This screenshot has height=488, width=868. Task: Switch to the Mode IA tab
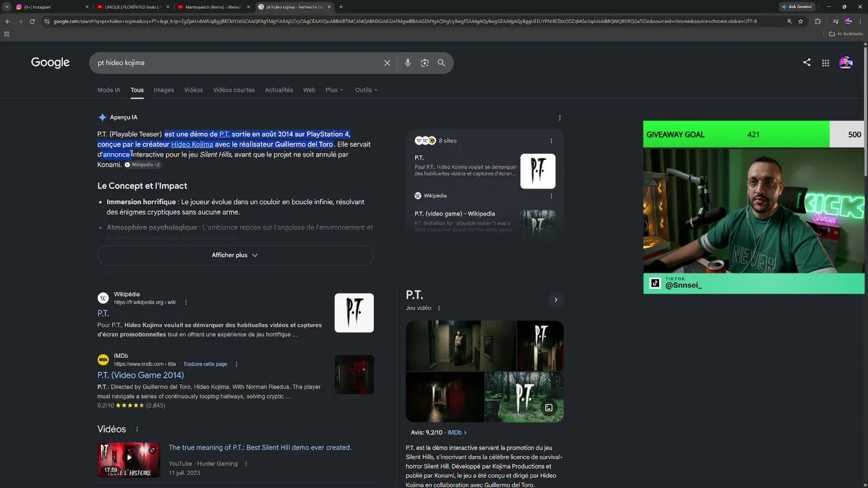click(108, 90)
